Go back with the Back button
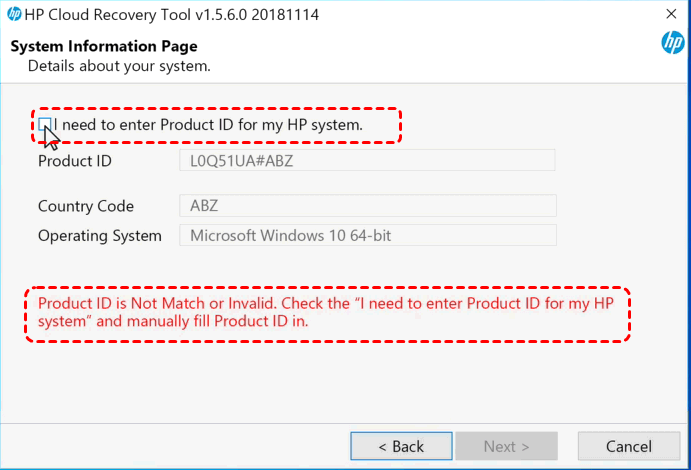Viewport: 691px width, 470px height. pos(401,446)
